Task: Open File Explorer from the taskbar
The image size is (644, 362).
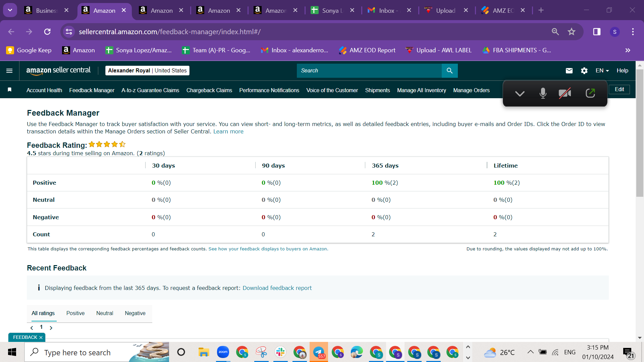Action: tap(204, 352)
